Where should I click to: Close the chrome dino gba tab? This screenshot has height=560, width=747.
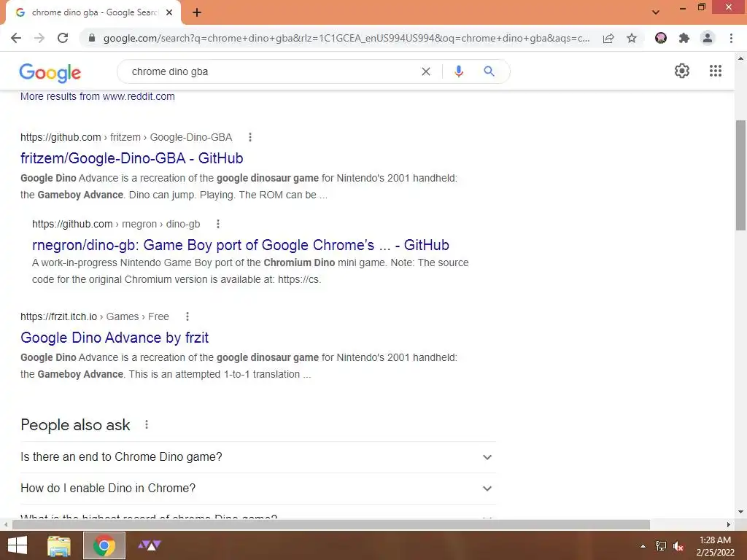tap(169, 12)
